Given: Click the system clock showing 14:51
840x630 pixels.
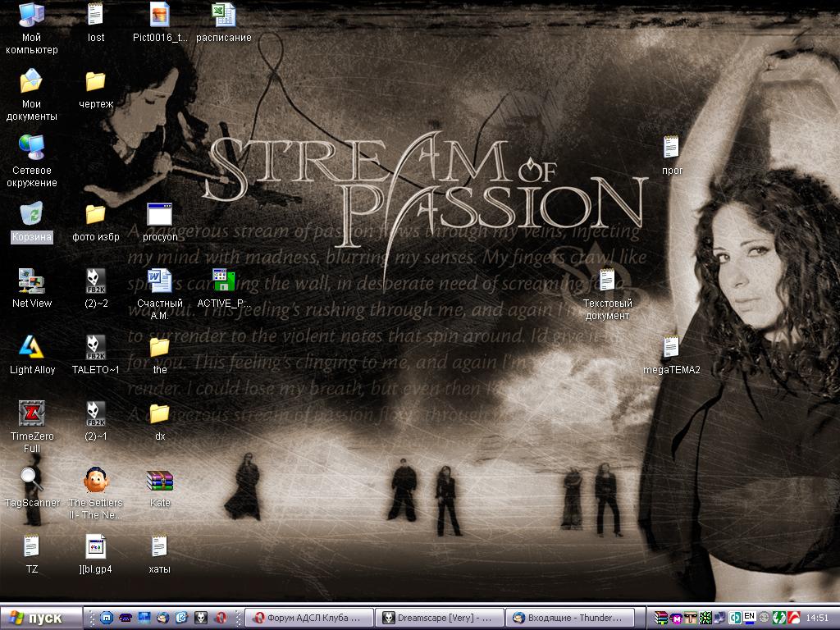Looking at the screenshot, I should coord(817,618).
